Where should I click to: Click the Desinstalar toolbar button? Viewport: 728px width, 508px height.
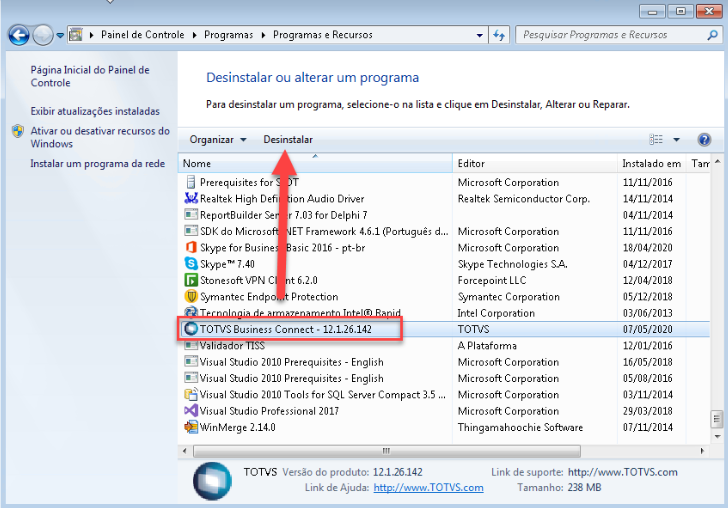(x=288, y=139)
